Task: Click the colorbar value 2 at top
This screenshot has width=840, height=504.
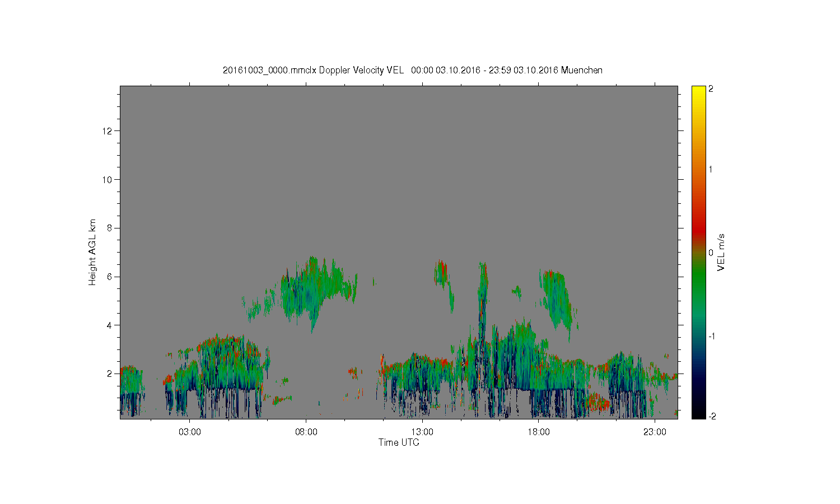Action: (711, 89)
